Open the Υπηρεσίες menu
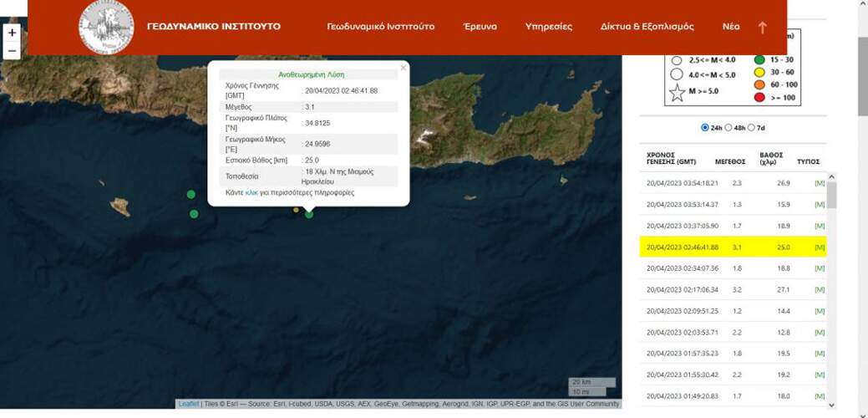The height and width of the screenshot is (418, 868). [548, 27]
